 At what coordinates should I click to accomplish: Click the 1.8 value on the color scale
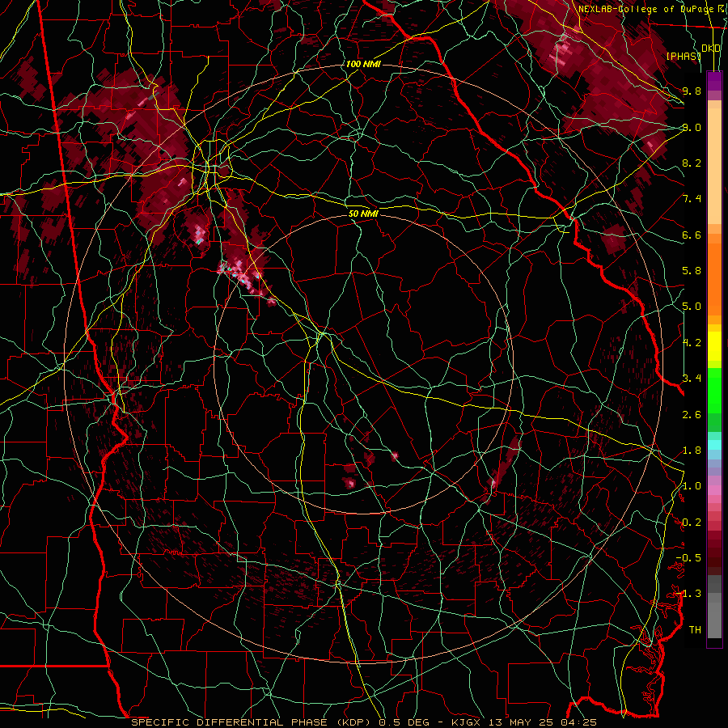click(692, 451)
